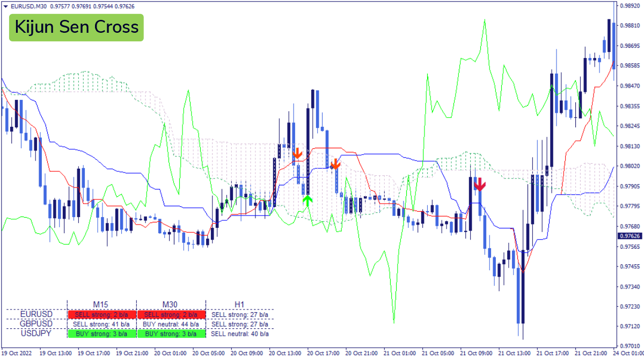The height and width of the screenshot is (360, 644).
Task: Open the chart menu triangle beside EURUSD,M30
Action: 5,6
